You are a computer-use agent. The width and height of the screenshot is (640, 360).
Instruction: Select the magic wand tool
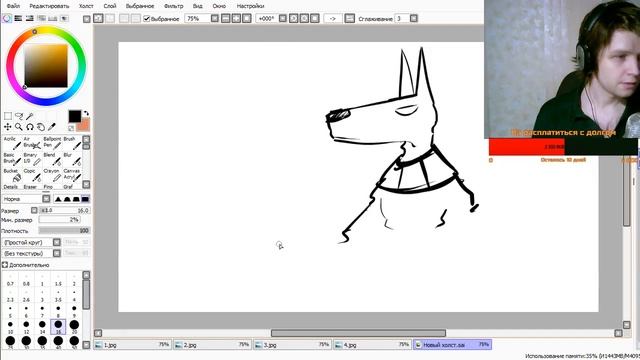pos(30,116)
